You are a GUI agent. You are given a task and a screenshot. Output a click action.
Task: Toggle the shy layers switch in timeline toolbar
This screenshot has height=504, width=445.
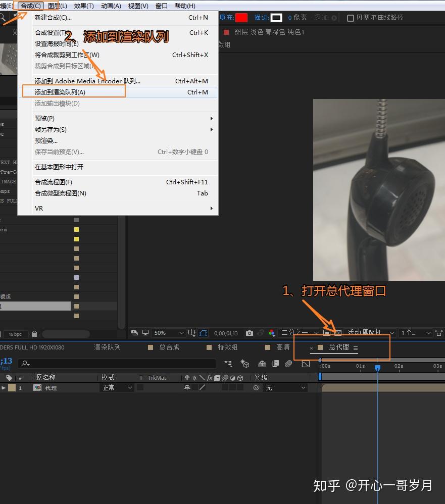[262, 364]
